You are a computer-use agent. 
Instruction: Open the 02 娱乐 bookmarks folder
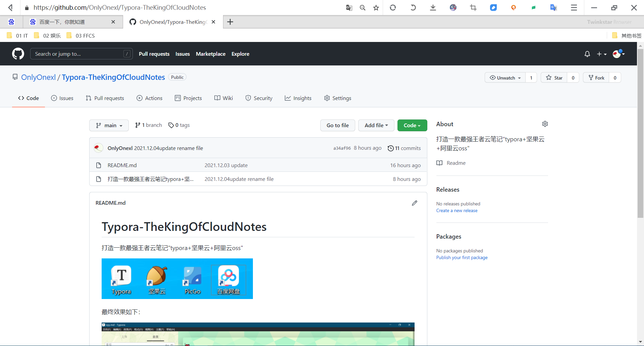tap(47, 36)
